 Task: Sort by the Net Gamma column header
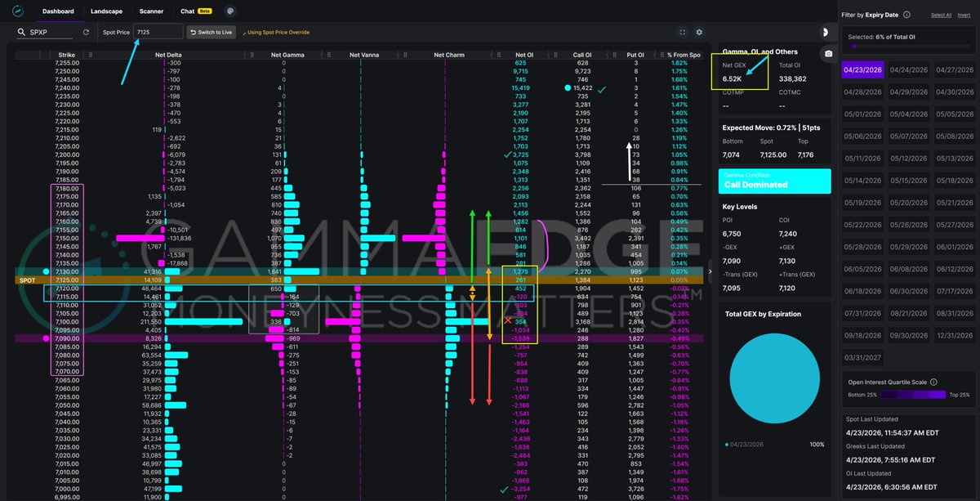coord(289,55)
